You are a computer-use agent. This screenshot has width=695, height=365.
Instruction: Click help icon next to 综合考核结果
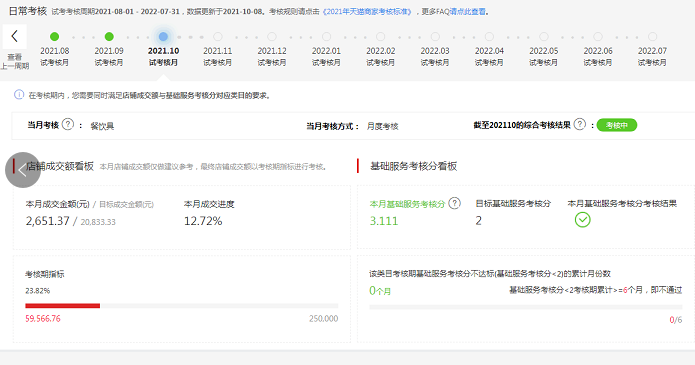click(580, 124)
